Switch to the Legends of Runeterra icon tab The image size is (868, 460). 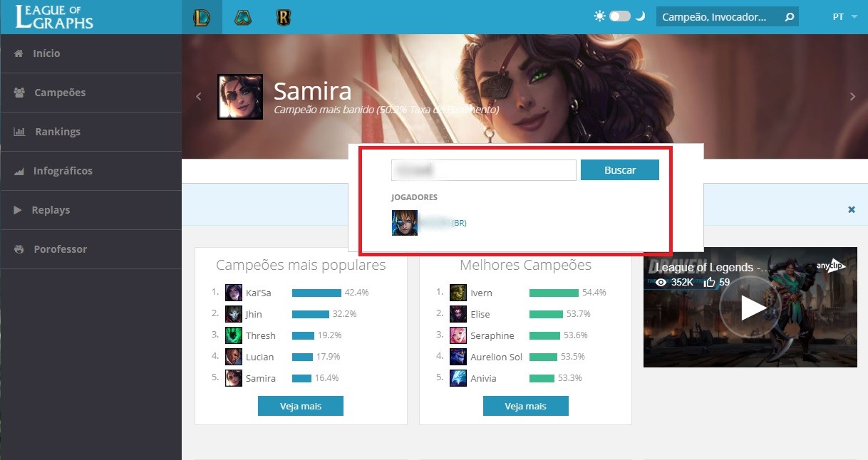coord(284,17)
